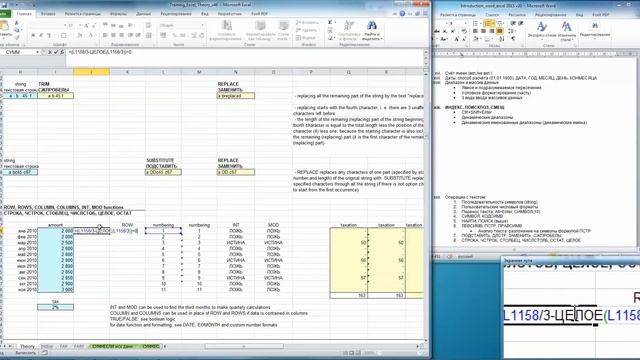Click Excel's AutoSum sigma icon
640x360 pixels.
click(x=330, y=22)
